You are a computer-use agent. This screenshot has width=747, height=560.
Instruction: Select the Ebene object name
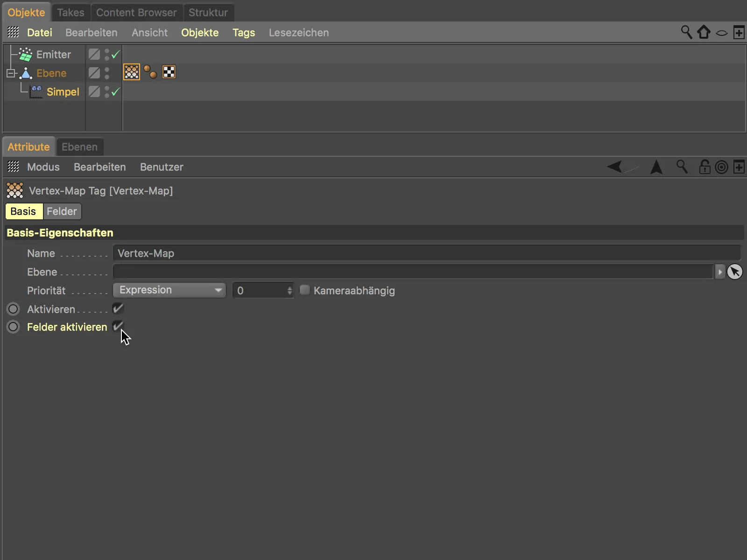(51, 73)
